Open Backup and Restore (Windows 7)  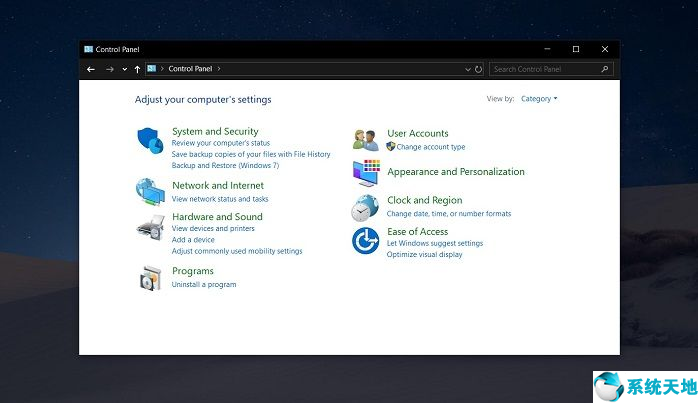tap(225, 165)
